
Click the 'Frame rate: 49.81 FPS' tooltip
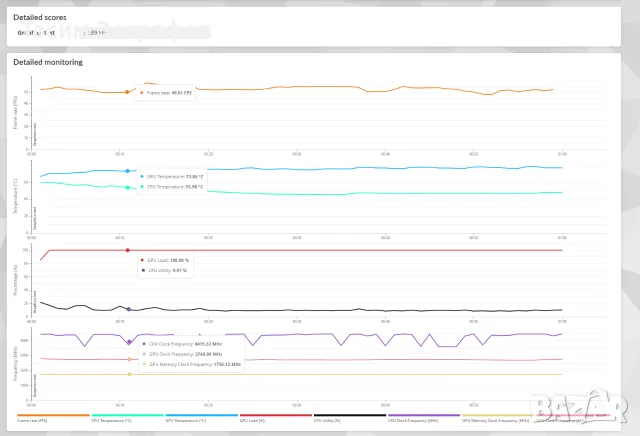[166, 93]
